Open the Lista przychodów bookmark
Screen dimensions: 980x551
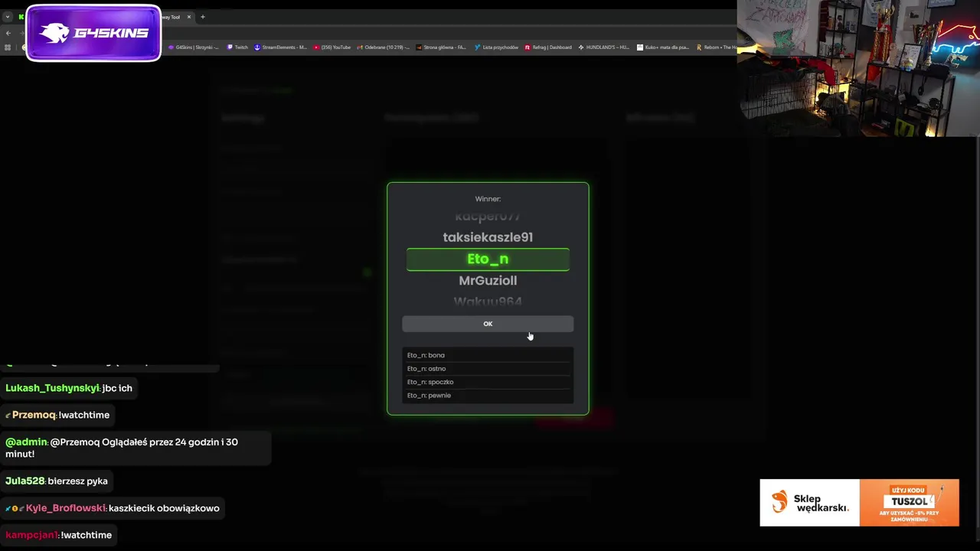496,47
